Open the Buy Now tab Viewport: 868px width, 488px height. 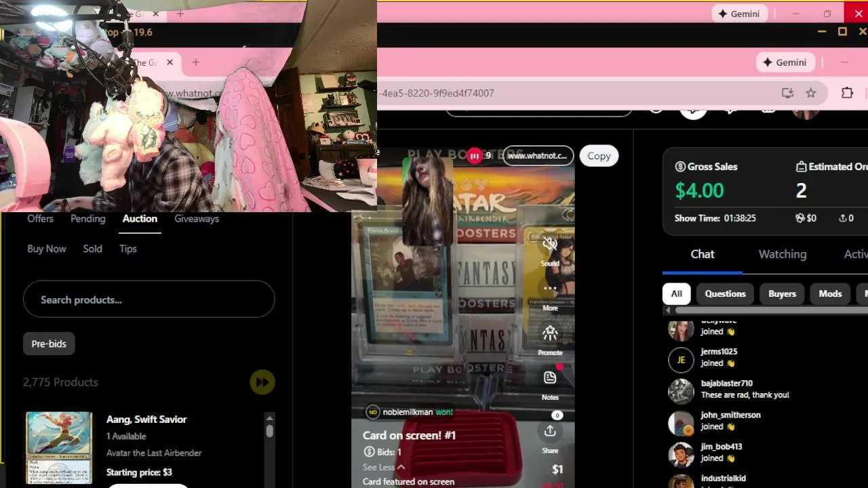point(47,249)
